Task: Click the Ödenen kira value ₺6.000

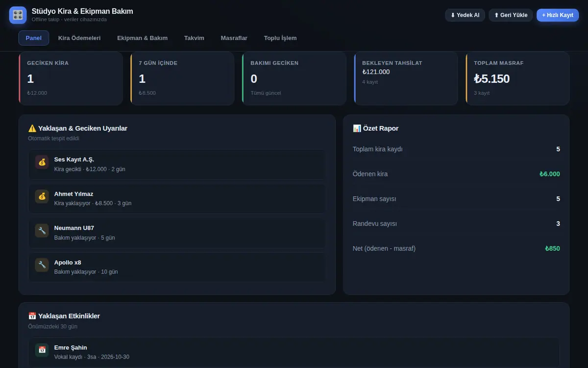Action: (x=550, y=174)
